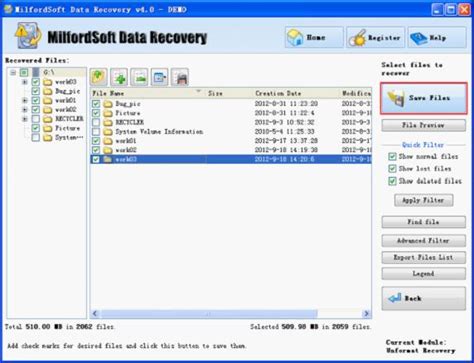Click the work01 folder icon in file list

pos(107,141)
